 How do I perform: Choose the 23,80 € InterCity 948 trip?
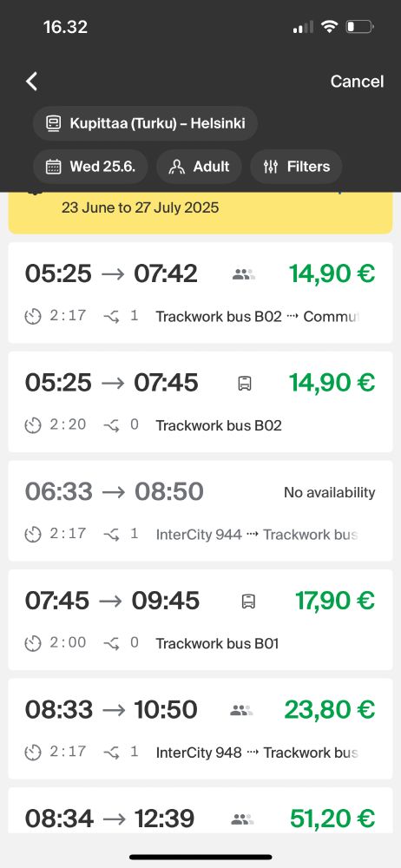click(x=200, y=728)
